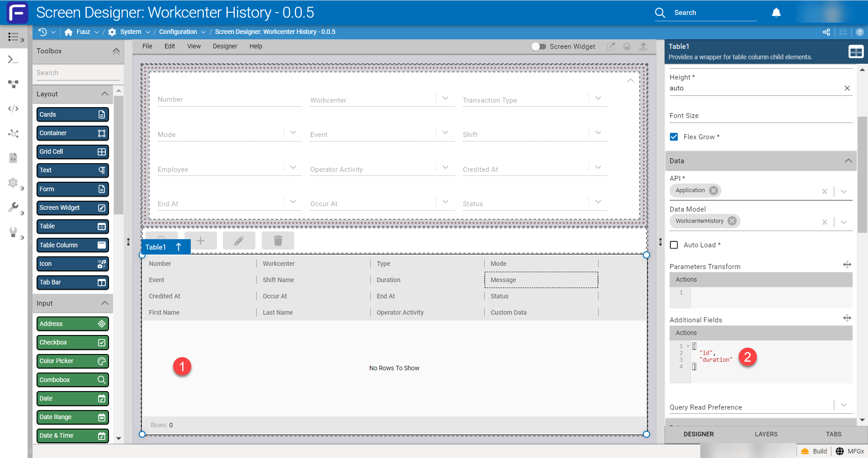The width and height of the screenshot is (868, 458).
Task: Click the add plus toolbar button
Action: point(201,241)
